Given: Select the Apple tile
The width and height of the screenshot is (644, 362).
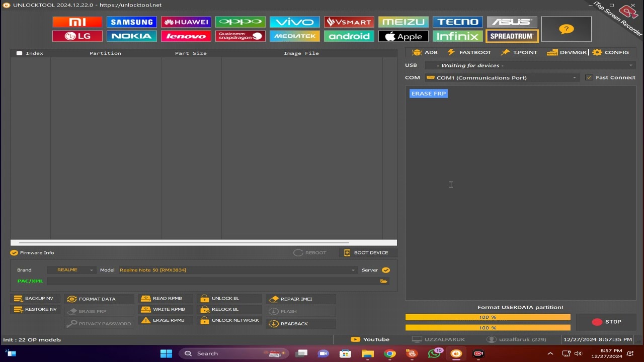Looking at the screenshot, I should pos(404,36).
